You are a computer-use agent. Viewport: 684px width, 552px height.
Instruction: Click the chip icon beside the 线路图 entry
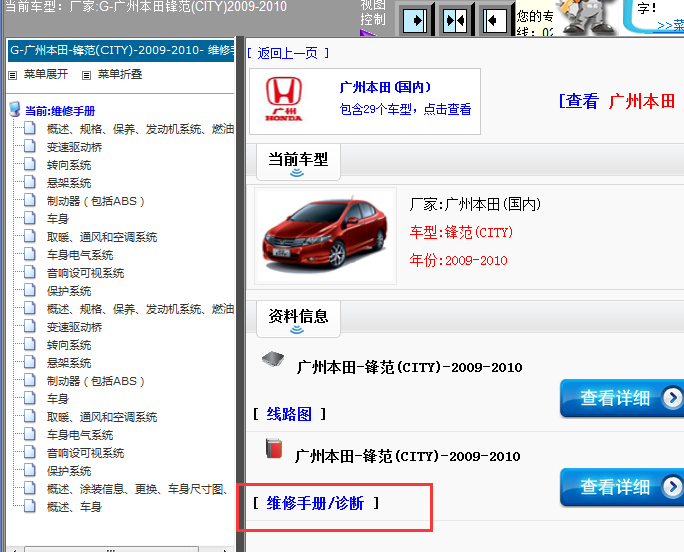coord(273,359)
